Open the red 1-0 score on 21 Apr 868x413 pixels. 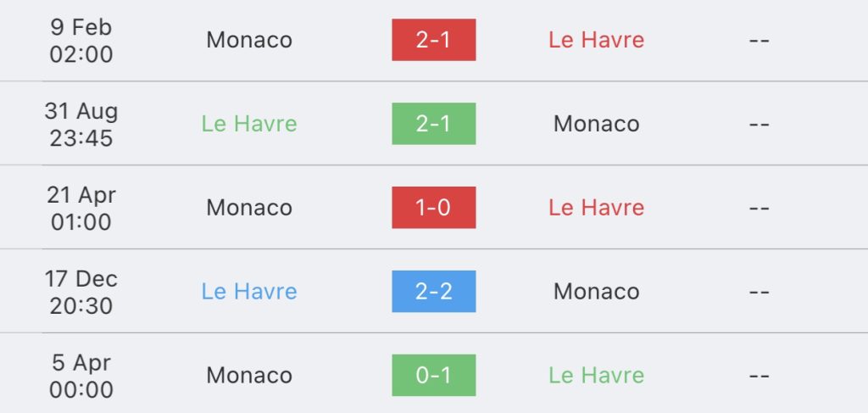point(433,208)
